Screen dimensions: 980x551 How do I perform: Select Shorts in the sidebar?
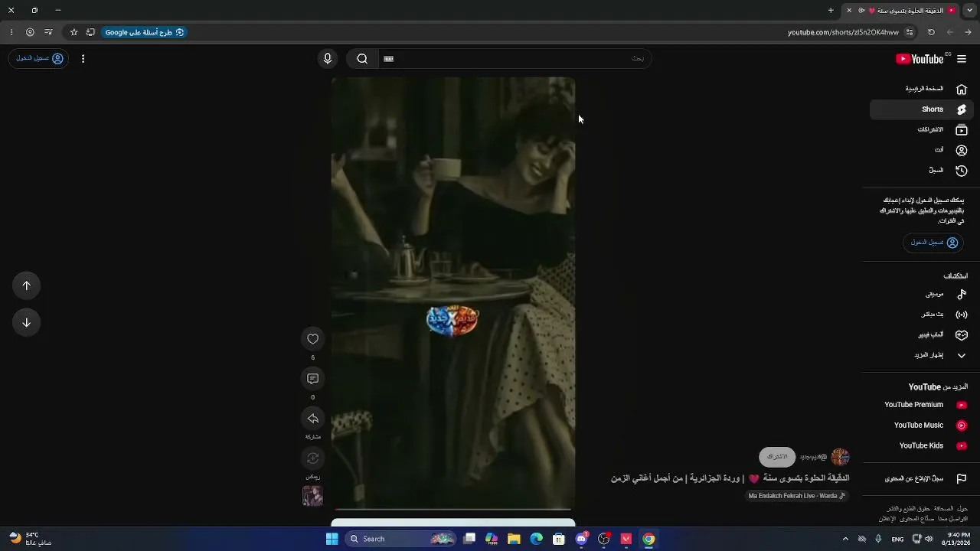pyautogui.click(x=922, y=109)
